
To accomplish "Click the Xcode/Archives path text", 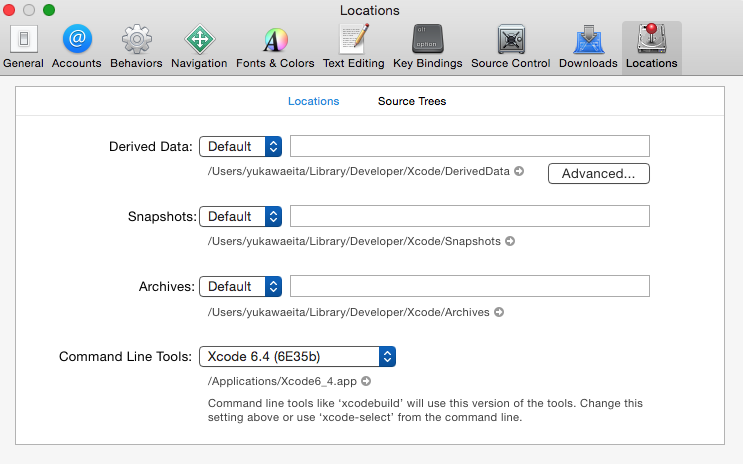I will click(x=348, y=312).
